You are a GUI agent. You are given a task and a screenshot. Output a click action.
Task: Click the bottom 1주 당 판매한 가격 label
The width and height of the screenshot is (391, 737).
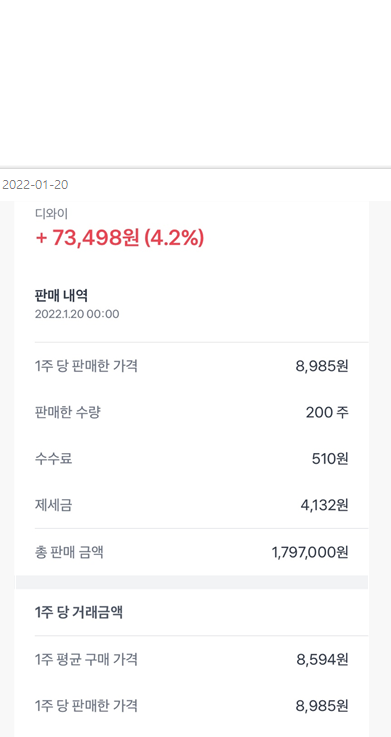(x=86, y=706)
